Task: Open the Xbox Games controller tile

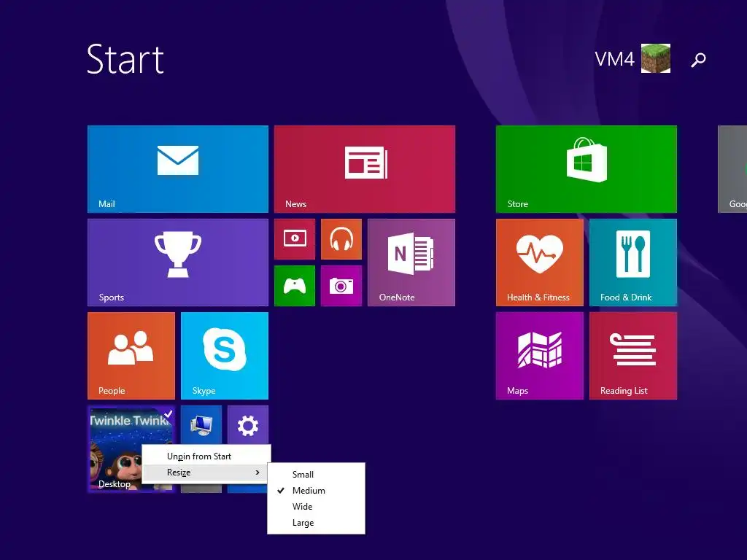Action: (x=295, y=286)
